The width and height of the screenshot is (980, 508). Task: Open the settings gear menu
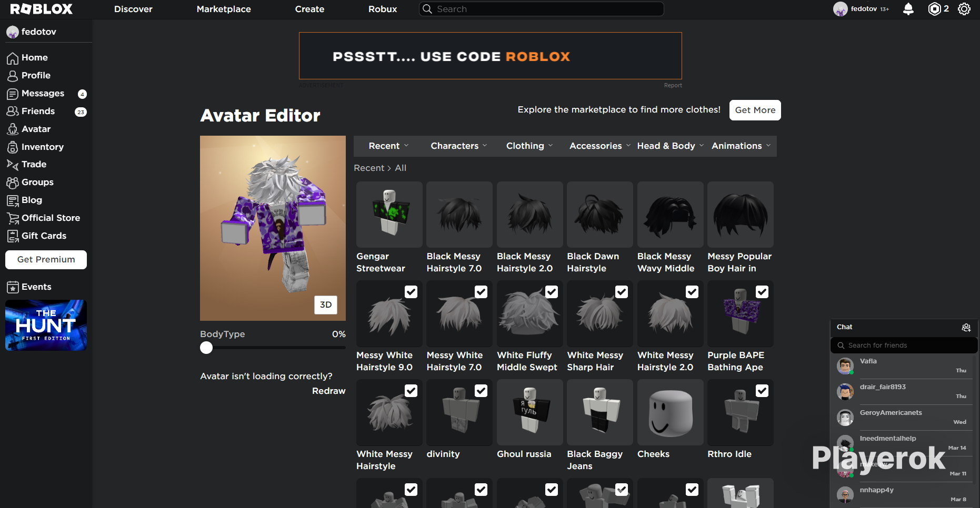[964, 9]
